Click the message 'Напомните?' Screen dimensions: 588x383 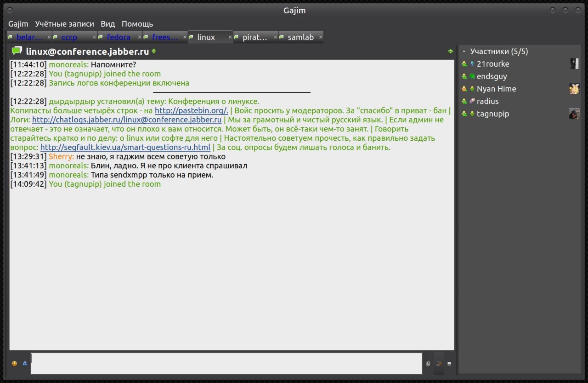pyautogui.click(x=113, y=65)
